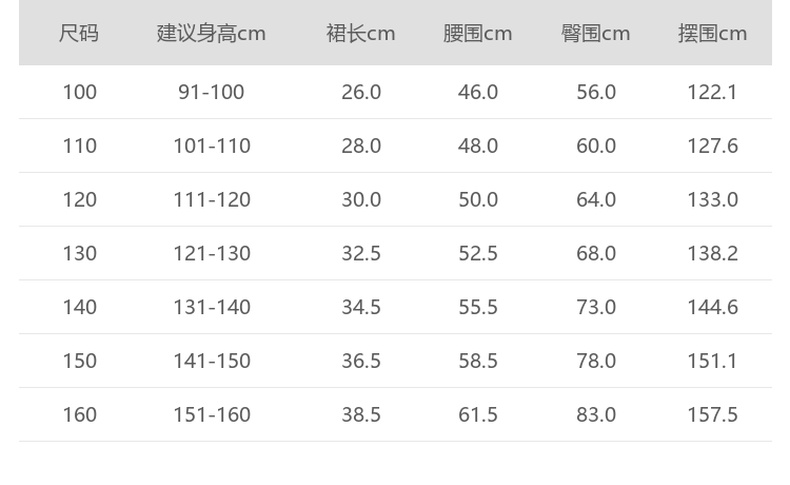This screenshot has height=485, width=790.
Task: Click the 裙长cm column header
Action: 361,34
